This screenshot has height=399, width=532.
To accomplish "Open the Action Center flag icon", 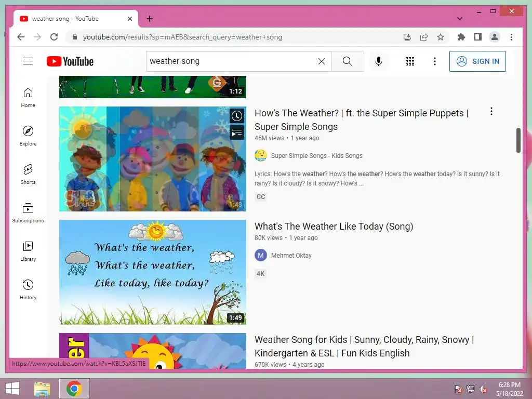I will (458, 389).
